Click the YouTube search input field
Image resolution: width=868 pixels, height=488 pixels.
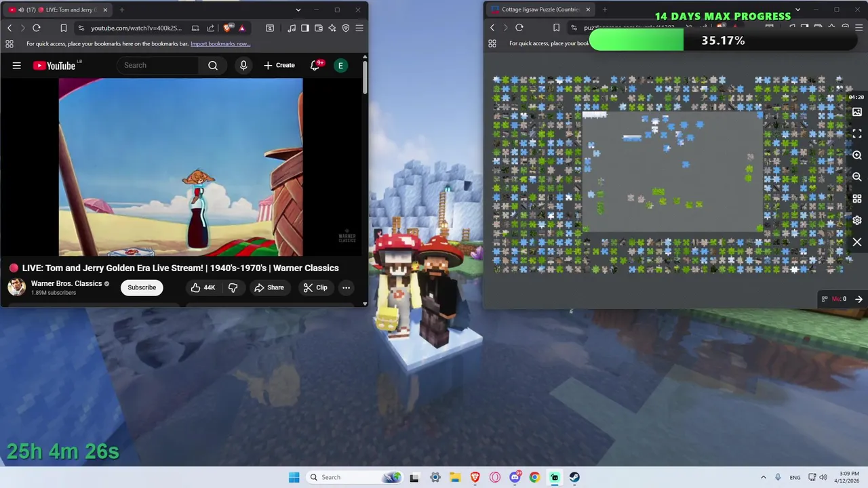click(158, 65)
